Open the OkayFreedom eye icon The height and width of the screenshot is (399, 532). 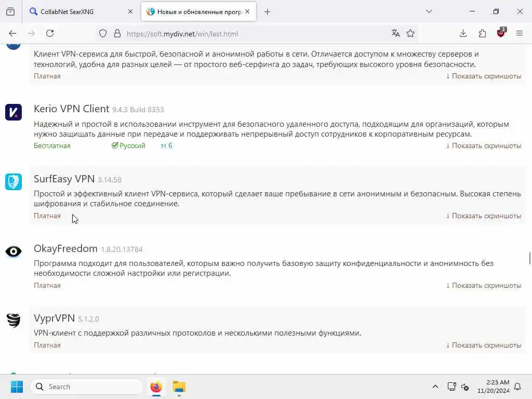click(14, 251)
